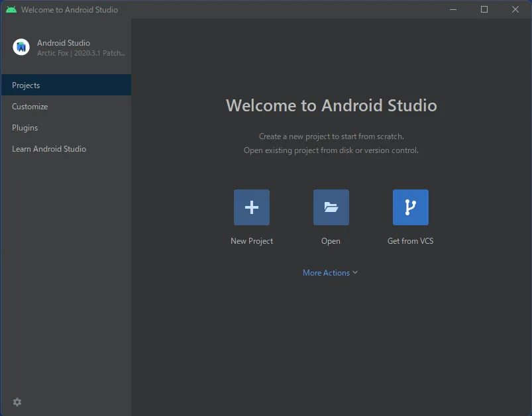Click the New Project plus icon
Image resolution: width=532 pixels, height=416 pixels.
251,207
